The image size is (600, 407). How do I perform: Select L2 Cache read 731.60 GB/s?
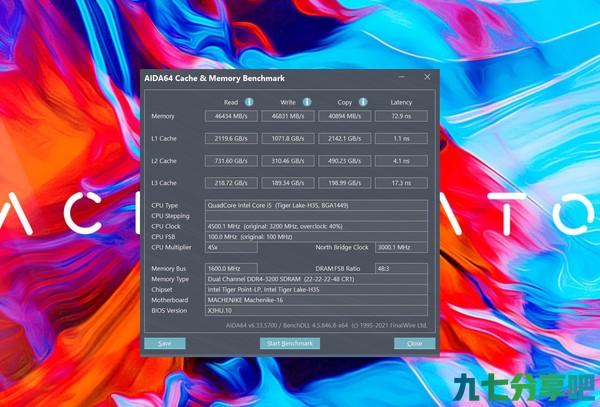click(231, 161)
